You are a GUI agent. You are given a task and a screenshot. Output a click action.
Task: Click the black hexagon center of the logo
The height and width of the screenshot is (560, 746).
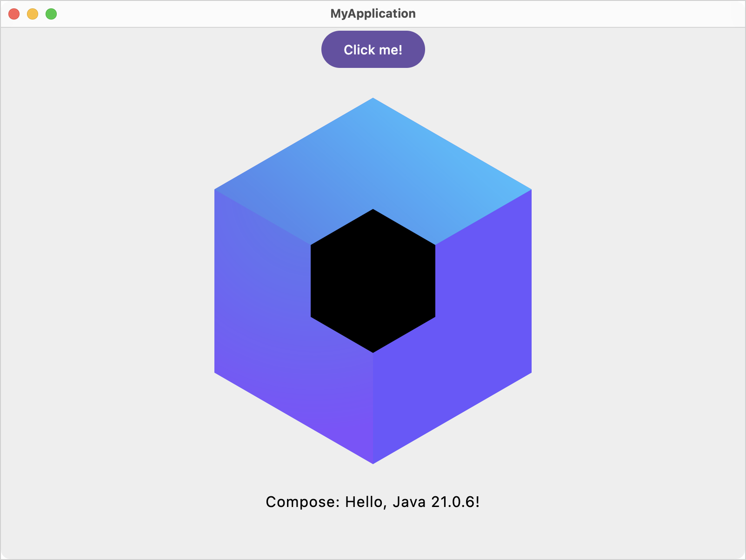tap(373, 279)
